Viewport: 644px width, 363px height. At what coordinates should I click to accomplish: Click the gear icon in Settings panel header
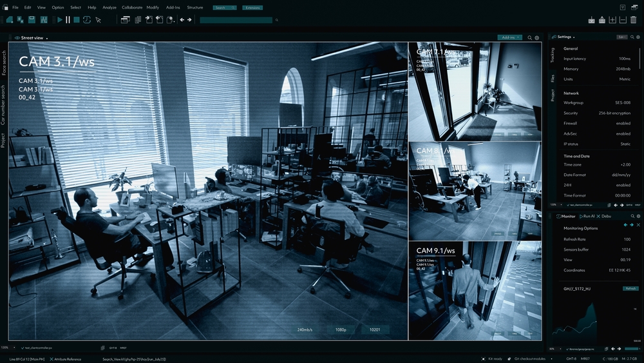click(638, 37)
